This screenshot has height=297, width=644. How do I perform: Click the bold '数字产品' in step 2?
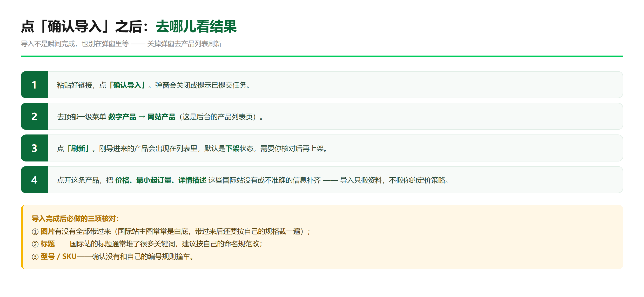click(x=122, y=117)
